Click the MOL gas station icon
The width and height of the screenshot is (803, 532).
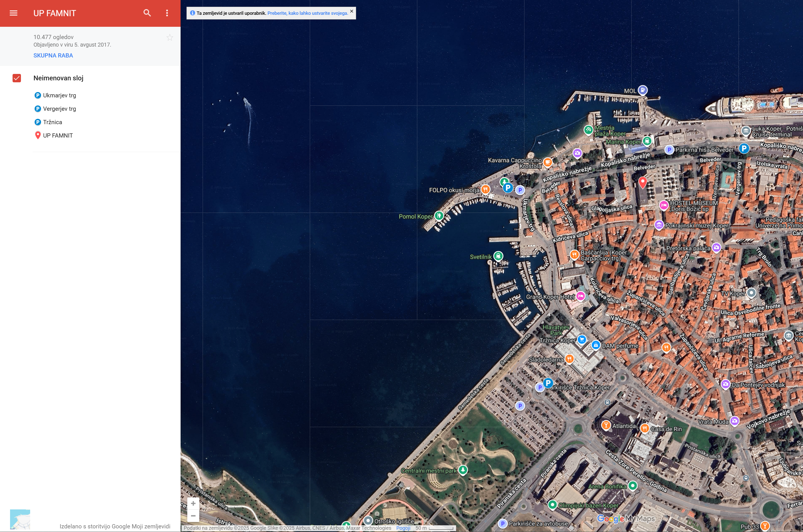(643, 90)
